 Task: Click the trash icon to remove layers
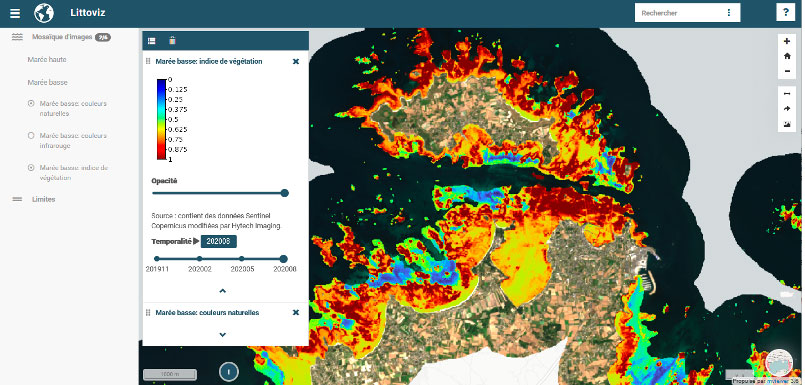tap(172, 41)
